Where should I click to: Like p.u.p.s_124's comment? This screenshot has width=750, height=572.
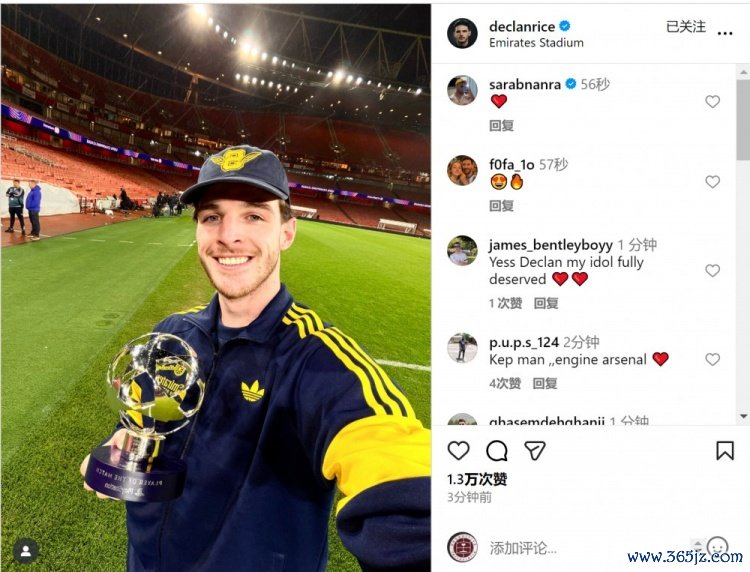(712, 360)
